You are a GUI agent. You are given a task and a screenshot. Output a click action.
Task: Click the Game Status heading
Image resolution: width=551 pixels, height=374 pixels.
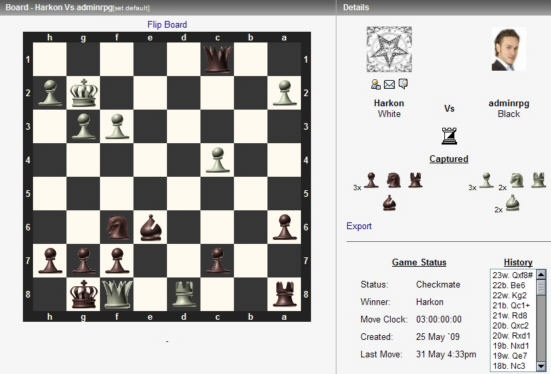419,262
